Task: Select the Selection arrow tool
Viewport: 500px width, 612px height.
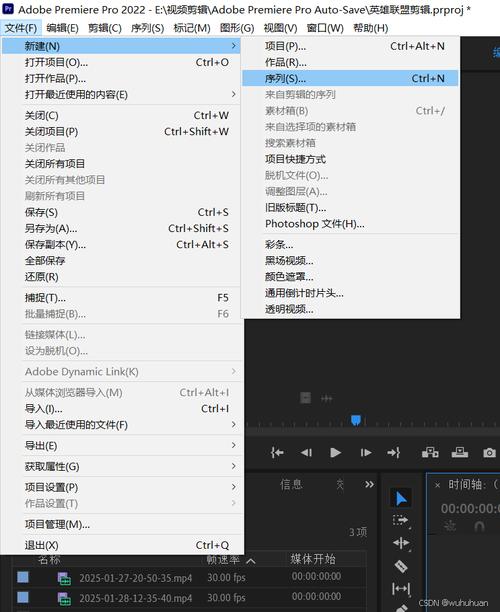Action: 401,498
